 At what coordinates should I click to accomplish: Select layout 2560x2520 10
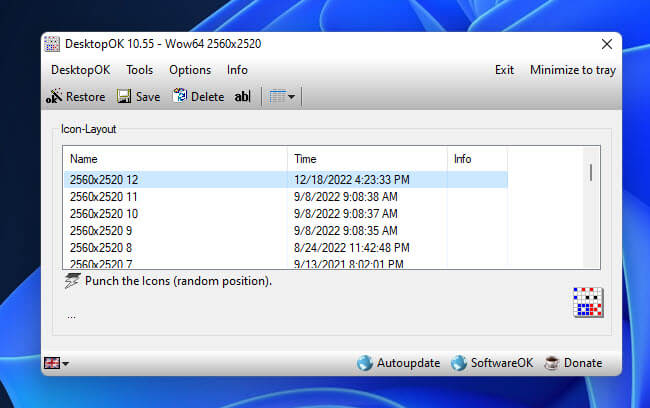pyautogui.click(x=286, y=214)
